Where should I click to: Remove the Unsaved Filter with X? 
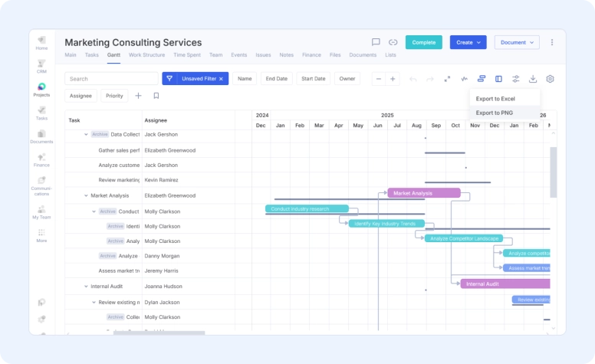click(221, 79)
